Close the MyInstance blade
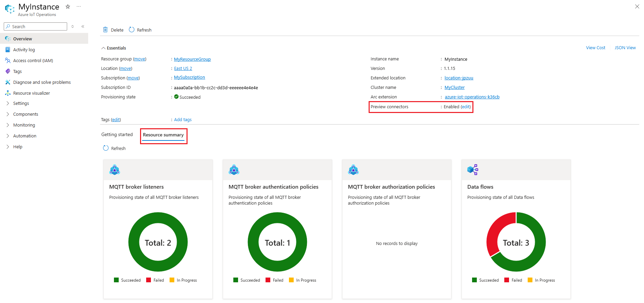The height and width of the screenshot is (303, 644). 637,6
